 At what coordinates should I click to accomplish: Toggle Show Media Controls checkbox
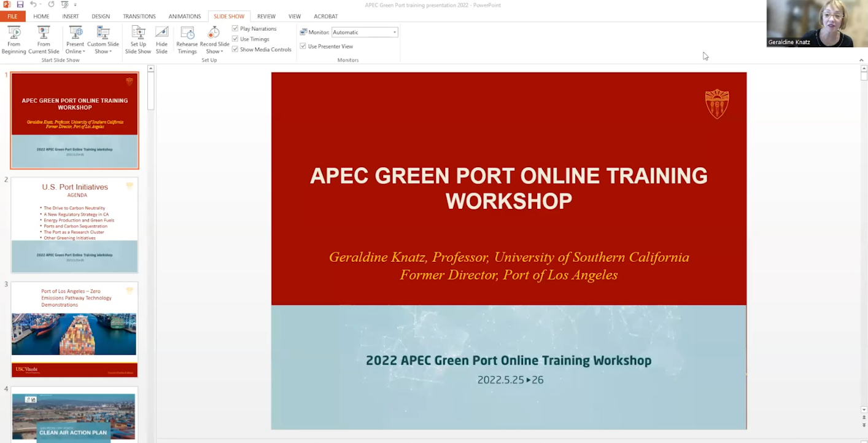point(235,49)
